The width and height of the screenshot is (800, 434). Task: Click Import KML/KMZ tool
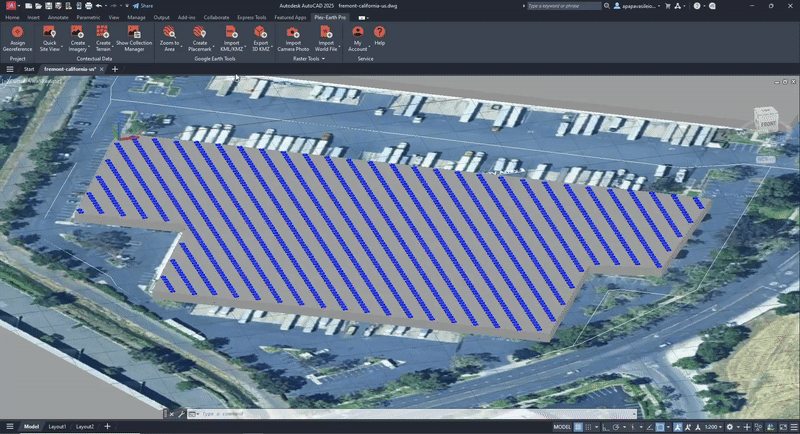point(231,38)
